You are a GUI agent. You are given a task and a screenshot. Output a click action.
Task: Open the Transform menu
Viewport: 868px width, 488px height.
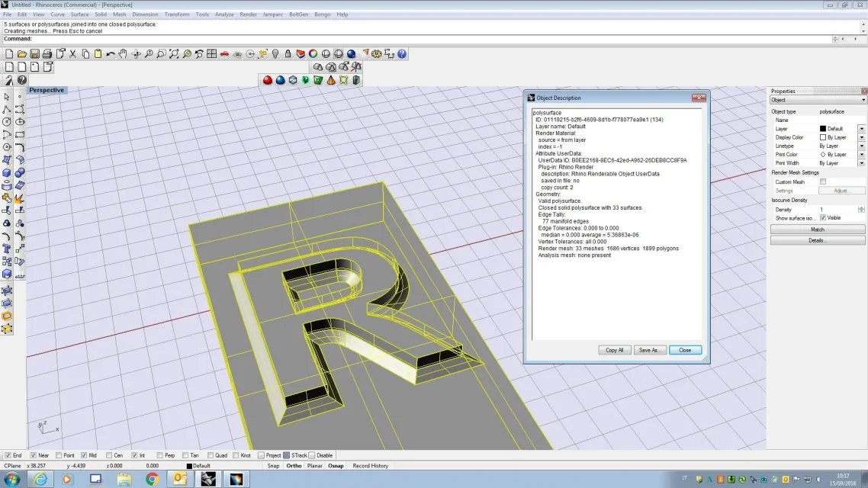[177, 14]
